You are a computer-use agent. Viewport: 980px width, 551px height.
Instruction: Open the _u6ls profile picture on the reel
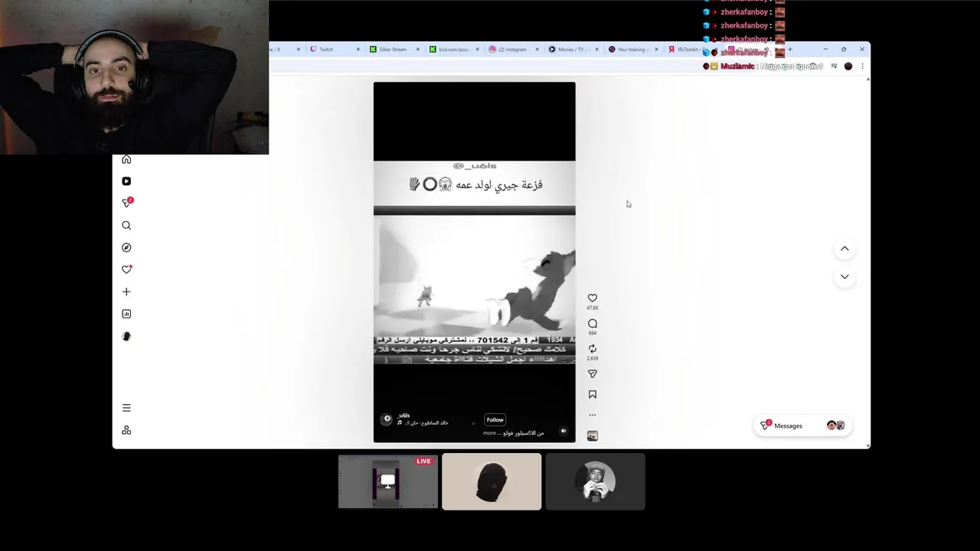click(x=387, y=419)
